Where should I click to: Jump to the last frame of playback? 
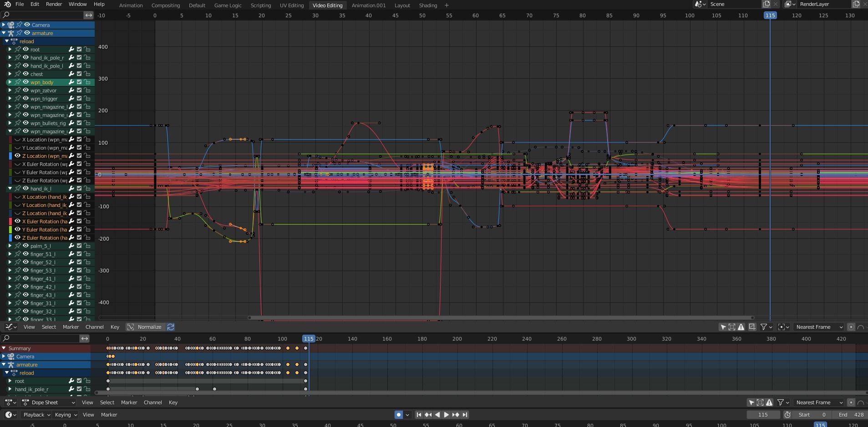coord(465,415)
